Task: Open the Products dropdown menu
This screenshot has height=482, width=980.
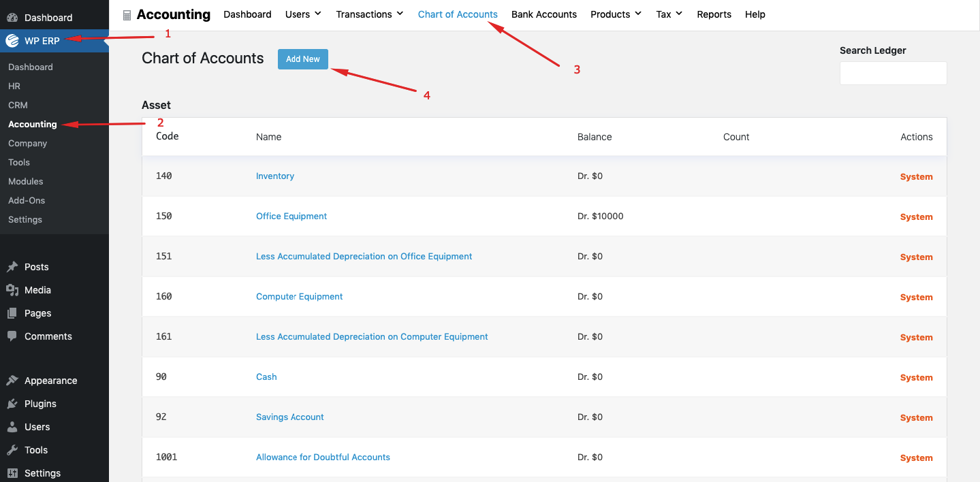Action: point(616,14)
